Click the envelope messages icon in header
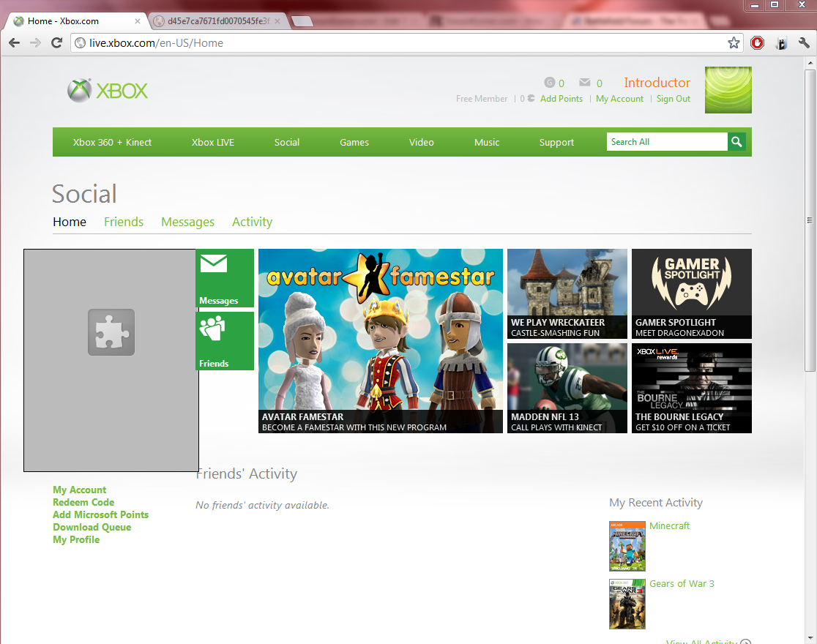The image size is (817, 644). [585, 82]
